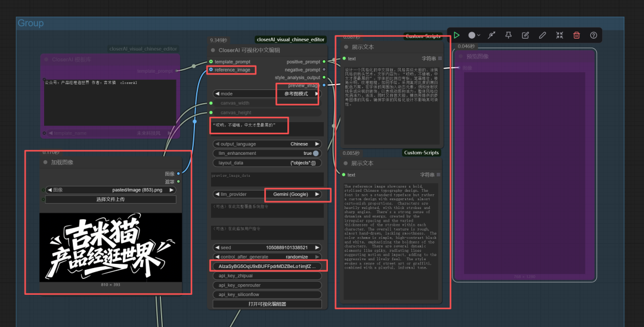The image size is (644, 327).
Task: Click the preview_image output socket
Action: (x=324, y=85)
